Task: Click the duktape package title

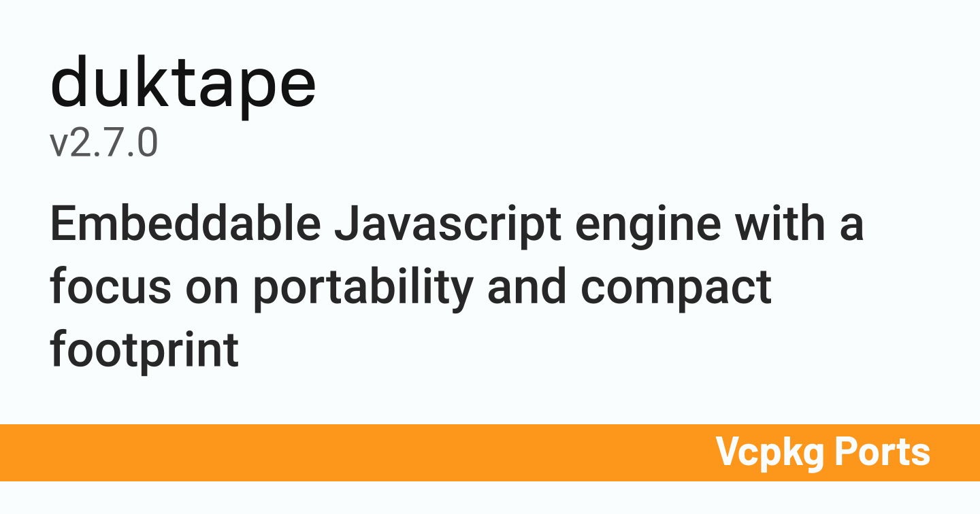Action: [183, 84]
